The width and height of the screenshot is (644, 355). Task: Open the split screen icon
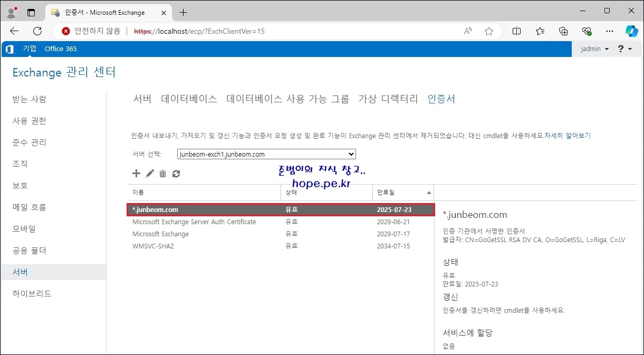point(517,31)
